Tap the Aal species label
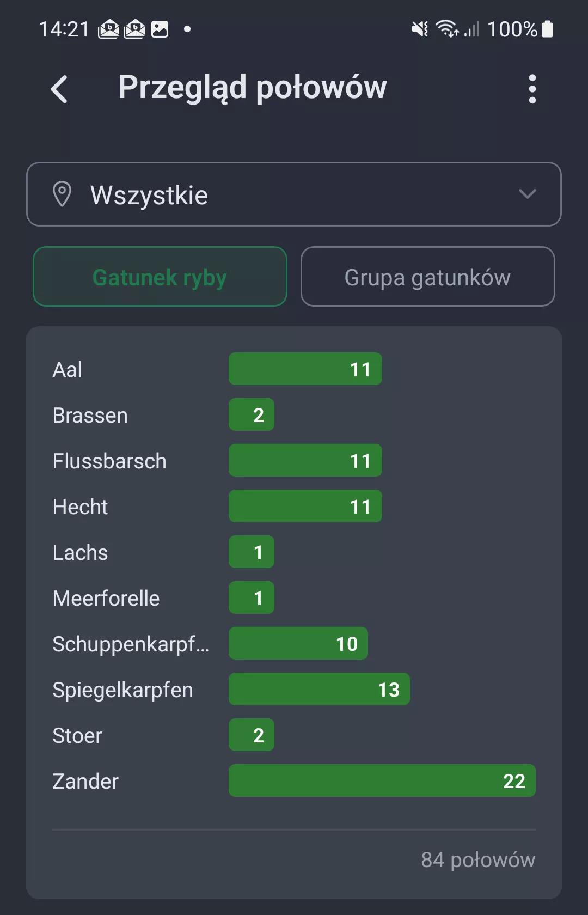The width and height of the screenshot is (588, 915). pyautogui.click(x=68, y=369)
